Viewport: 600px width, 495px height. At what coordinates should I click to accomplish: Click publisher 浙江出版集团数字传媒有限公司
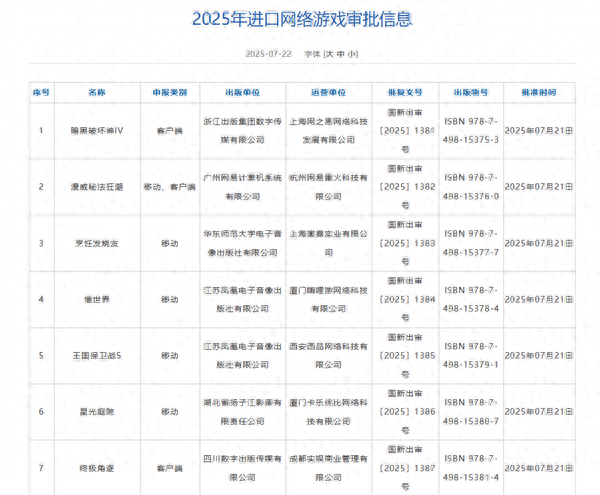pos(243,131)
